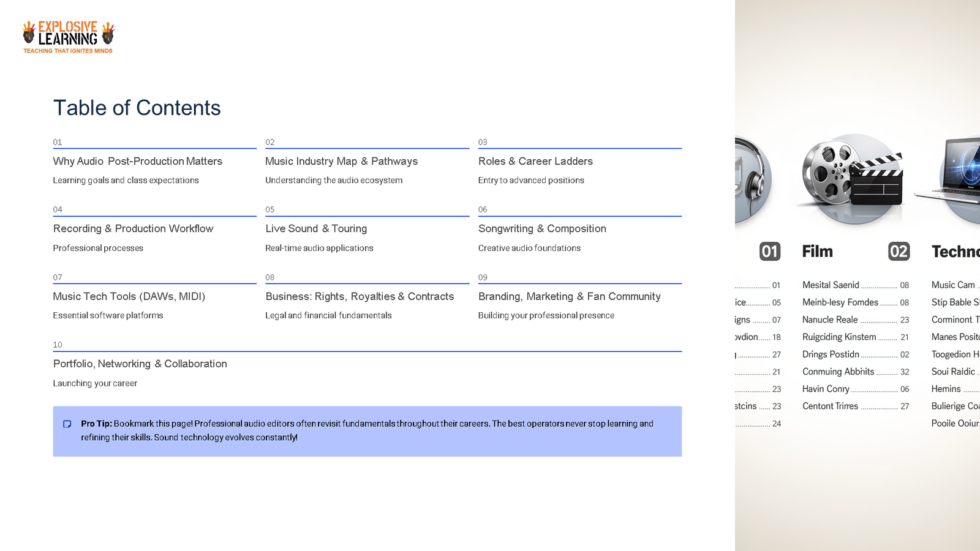The image size is (980, 551).
Task: Jump to Recording & Production Workflow
Action: [x=133, y=228]
